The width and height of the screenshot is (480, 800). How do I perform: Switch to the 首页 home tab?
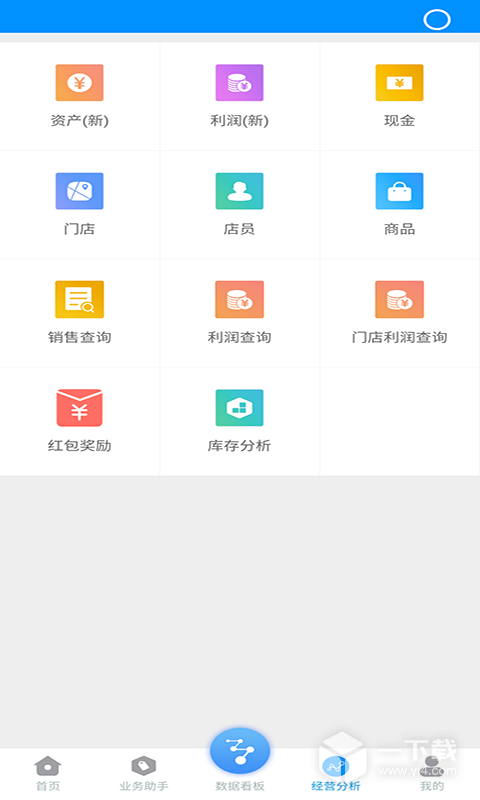click(x=48, y=773)
